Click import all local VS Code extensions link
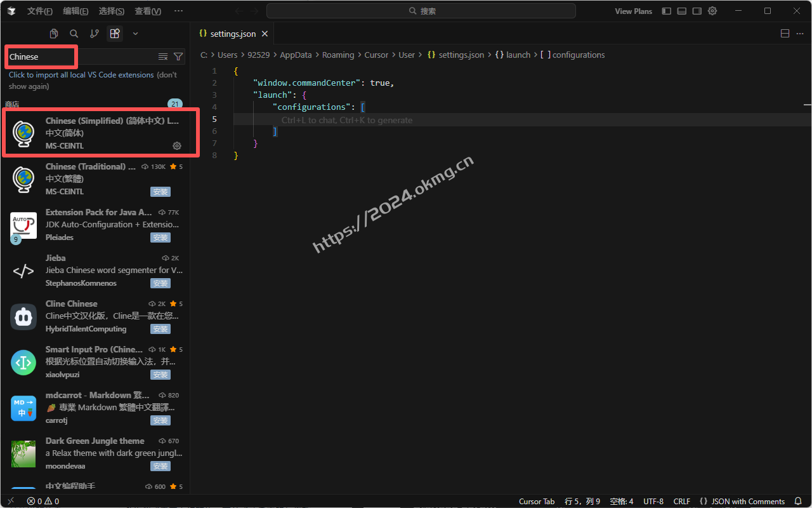The height and width of the screenshot is (508, 812). tap(81, 75)
